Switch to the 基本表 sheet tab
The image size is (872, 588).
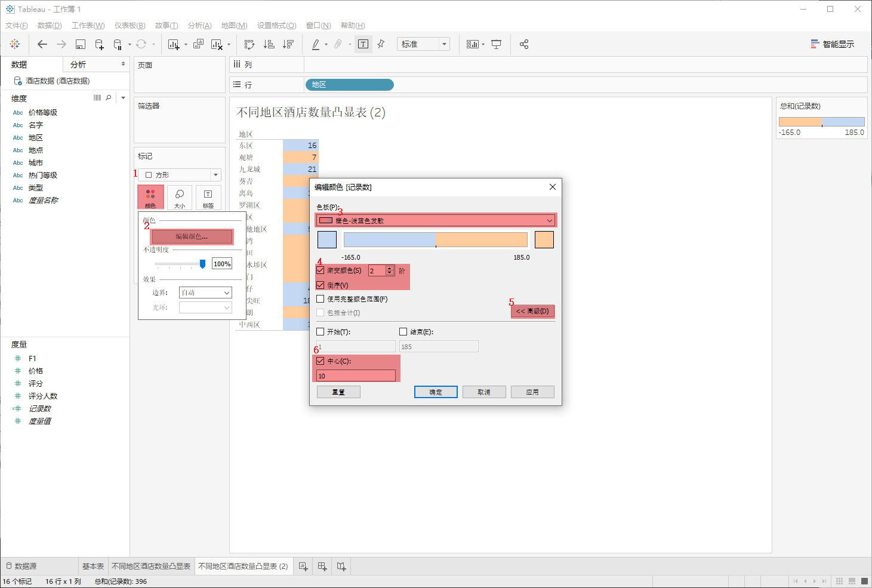click(93, 567)
